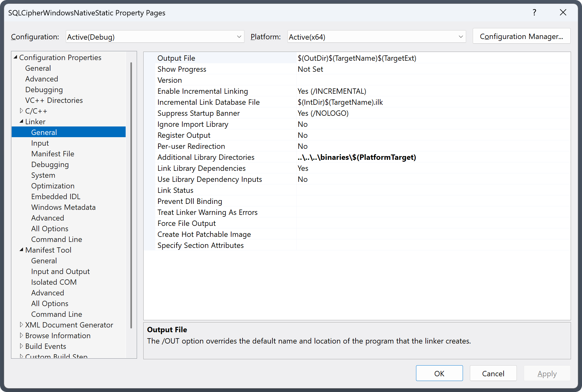The height and width of the screenshot is (392, 582).
Task: Click the empty Version value field
Action: coord(433,80)
